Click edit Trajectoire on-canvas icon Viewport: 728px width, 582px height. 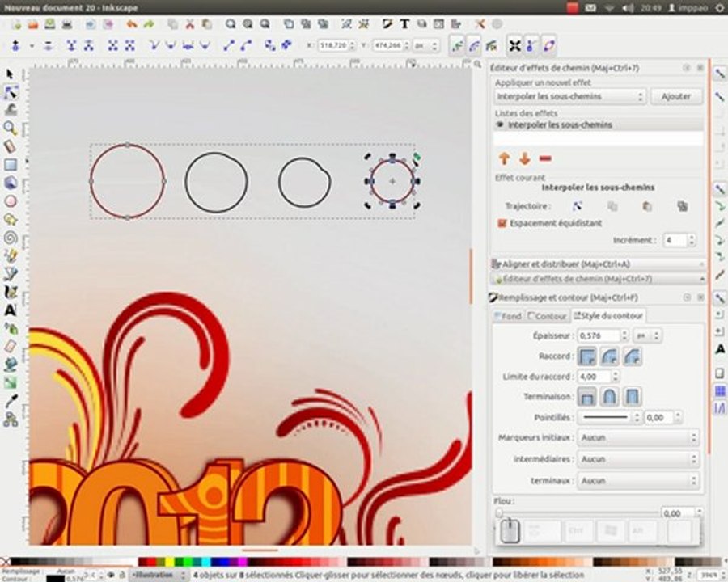click(x=577, y=206)
